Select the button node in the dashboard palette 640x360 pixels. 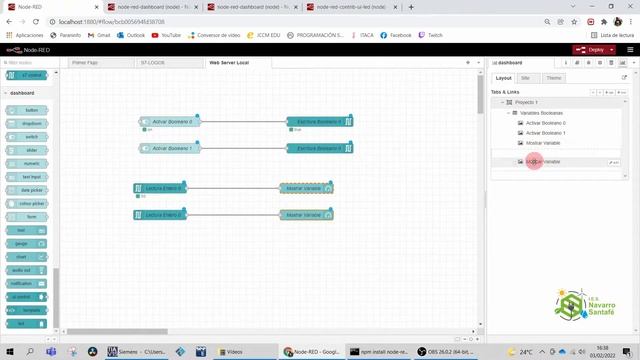click(27, 110)
